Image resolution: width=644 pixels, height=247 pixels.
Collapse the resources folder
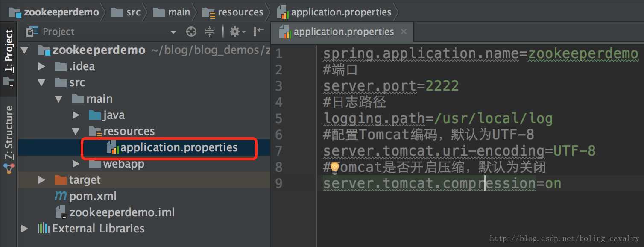tap(76, 131)
